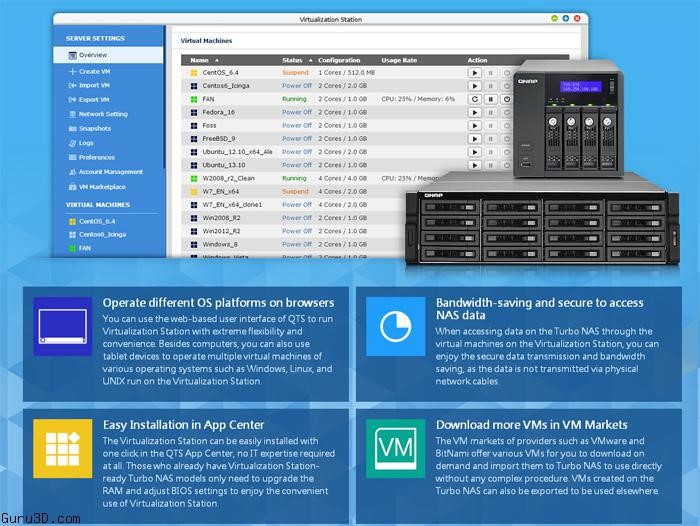Click the Import VM arrow icon

72,85
